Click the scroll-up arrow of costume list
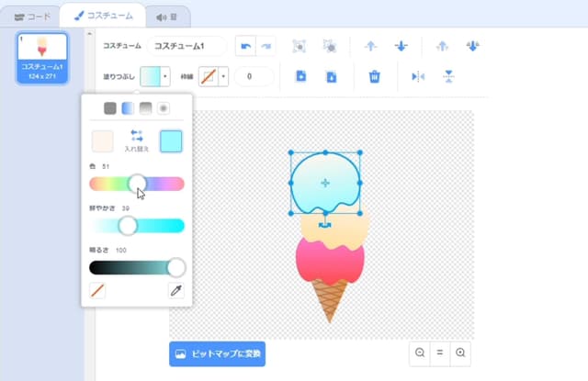588x381 pixels. point(89,34)
